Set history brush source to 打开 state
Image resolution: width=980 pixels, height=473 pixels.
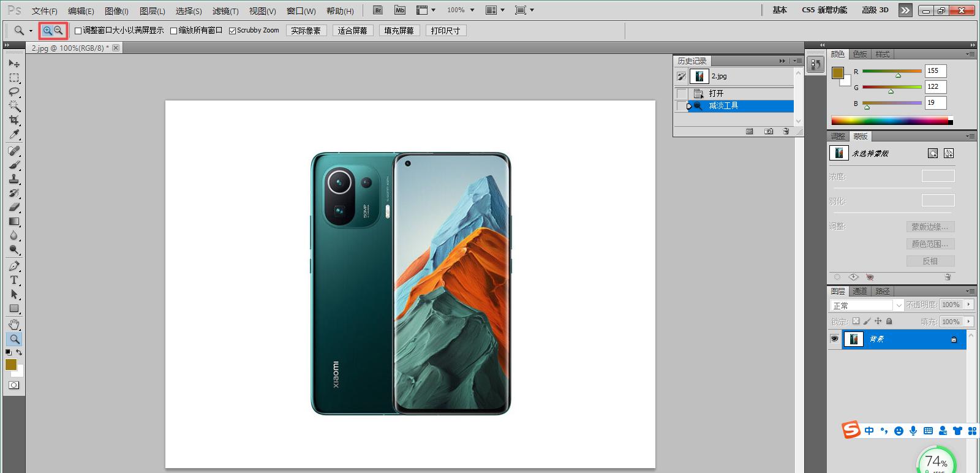681,94
